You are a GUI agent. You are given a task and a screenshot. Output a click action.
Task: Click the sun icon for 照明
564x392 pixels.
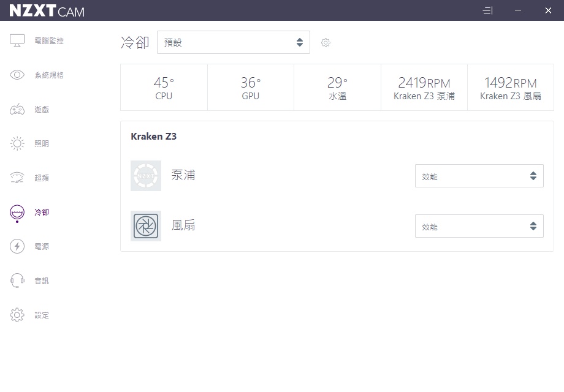point(17,143)
